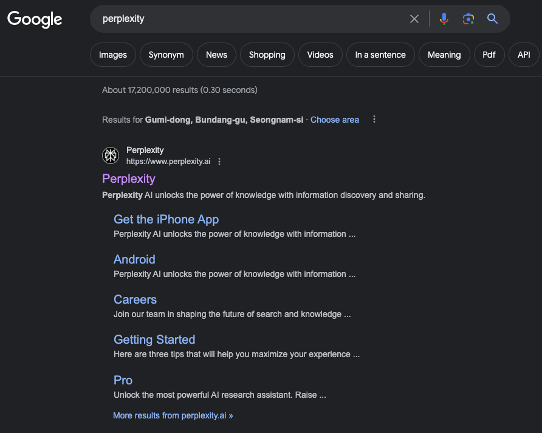Open the Android sitelink
The image size is (542, 433).
pyautogui.click(x=134, y=260)
